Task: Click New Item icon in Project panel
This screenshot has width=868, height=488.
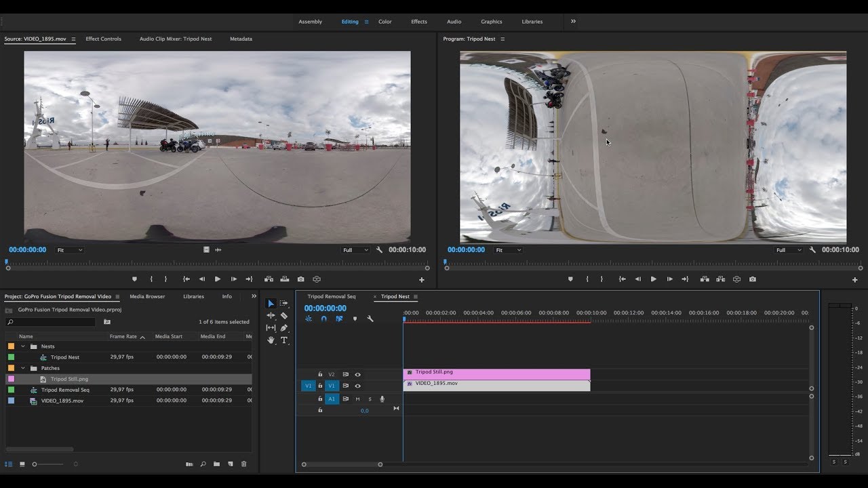Action: 230,464
